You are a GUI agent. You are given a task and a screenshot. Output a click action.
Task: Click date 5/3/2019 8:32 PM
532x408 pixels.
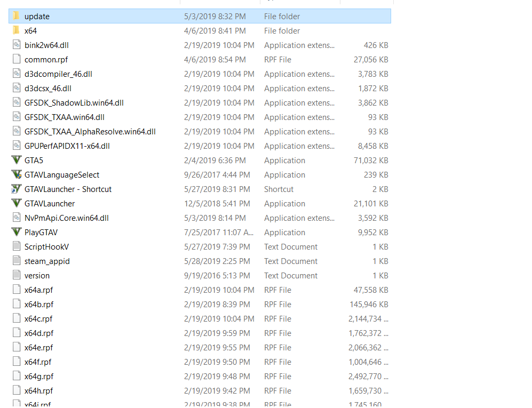tap(215, 17)
